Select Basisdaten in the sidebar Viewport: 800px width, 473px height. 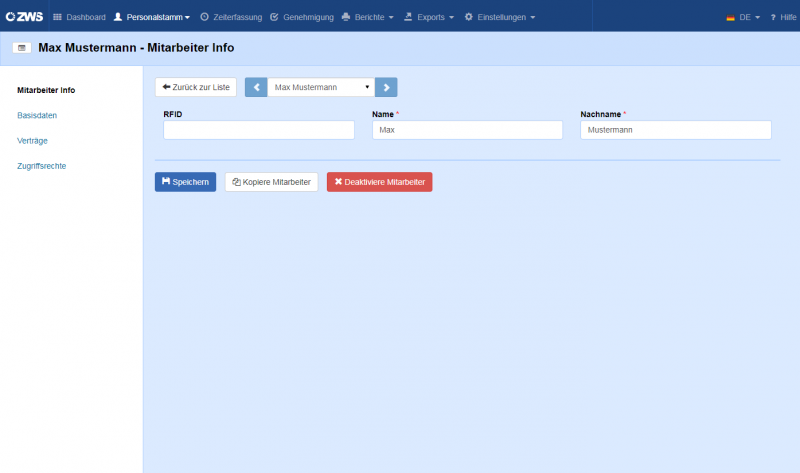pos(37,115)
